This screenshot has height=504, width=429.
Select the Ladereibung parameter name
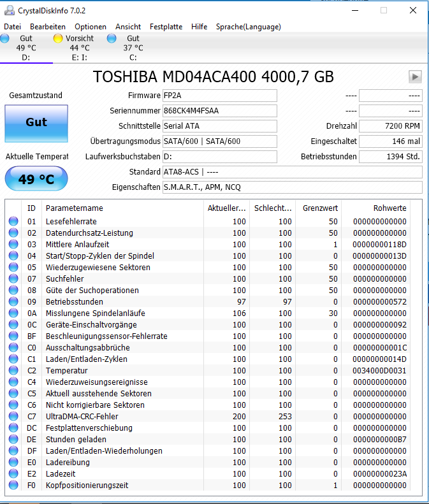tap(68, 462)
